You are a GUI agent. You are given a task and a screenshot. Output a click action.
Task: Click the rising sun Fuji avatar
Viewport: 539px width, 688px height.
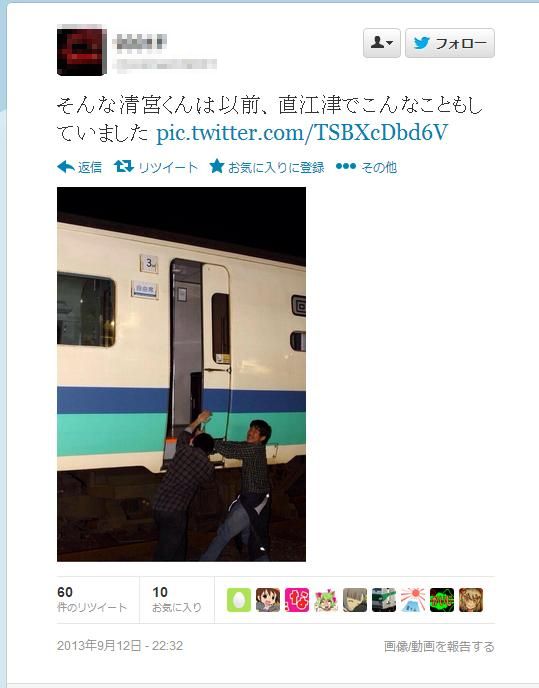click(x=413, y=600)
